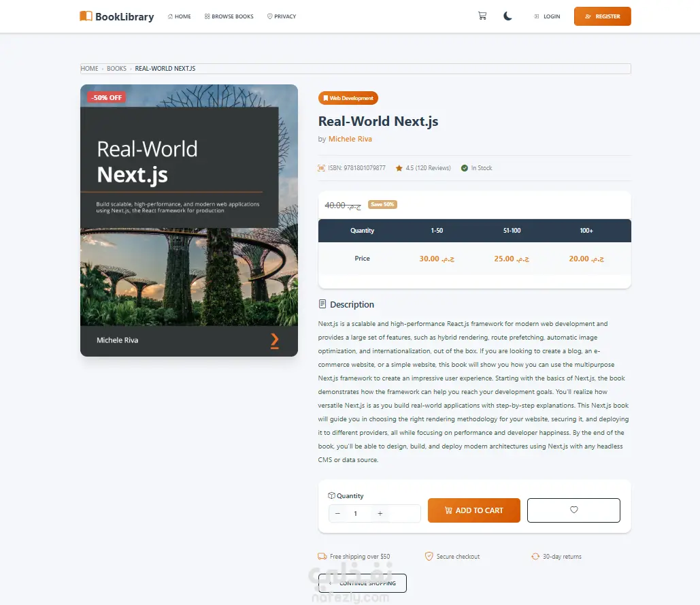Open the Home nav item
This screenshot has width=700, height=605.
click(179, 16)
